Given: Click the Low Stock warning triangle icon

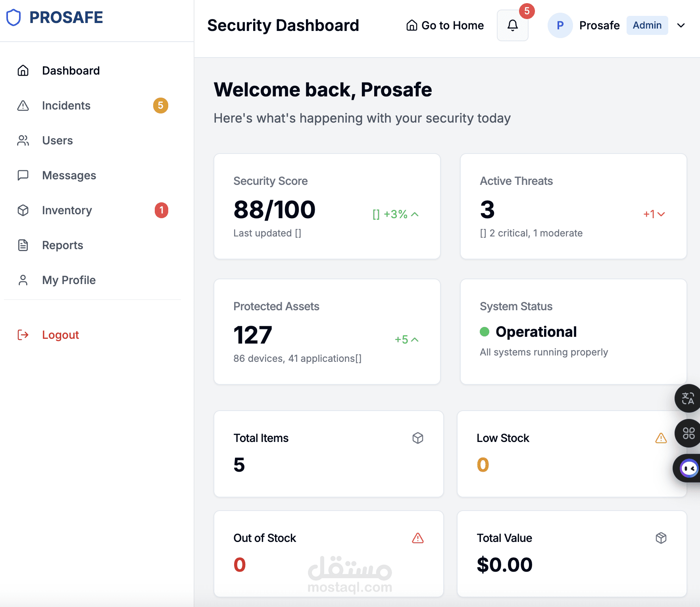Looking at the screenshot, I should click(661, 438).
